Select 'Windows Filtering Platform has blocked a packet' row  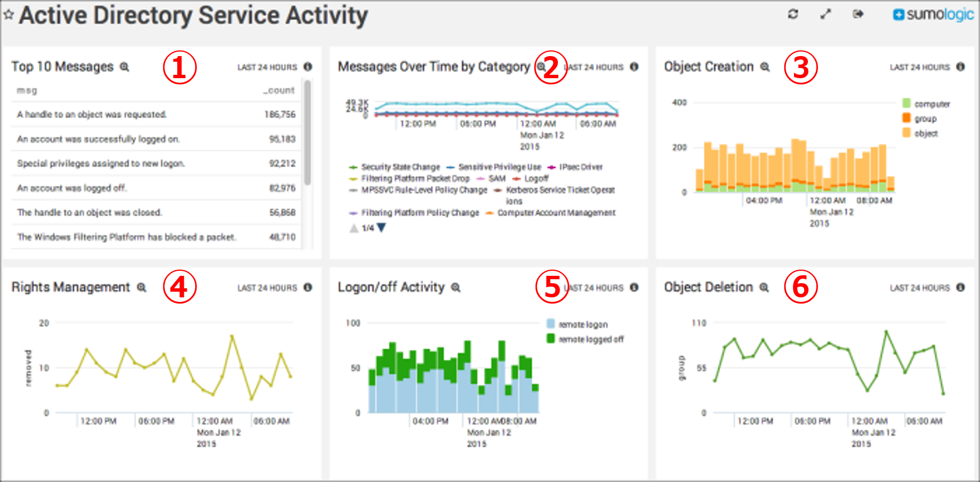pyautogui.click(x=156, y=237)
